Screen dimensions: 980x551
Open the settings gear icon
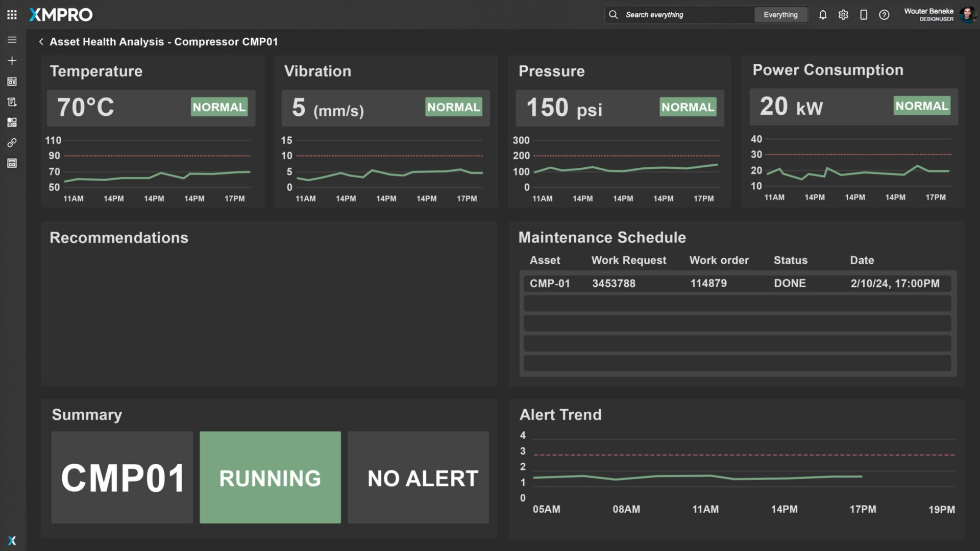pos(843,15)
